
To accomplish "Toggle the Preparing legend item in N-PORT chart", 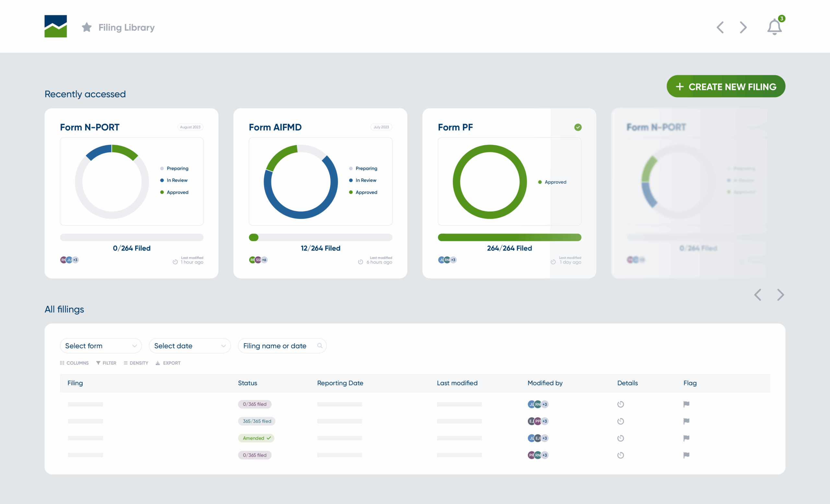I will (x=174, y=168).
